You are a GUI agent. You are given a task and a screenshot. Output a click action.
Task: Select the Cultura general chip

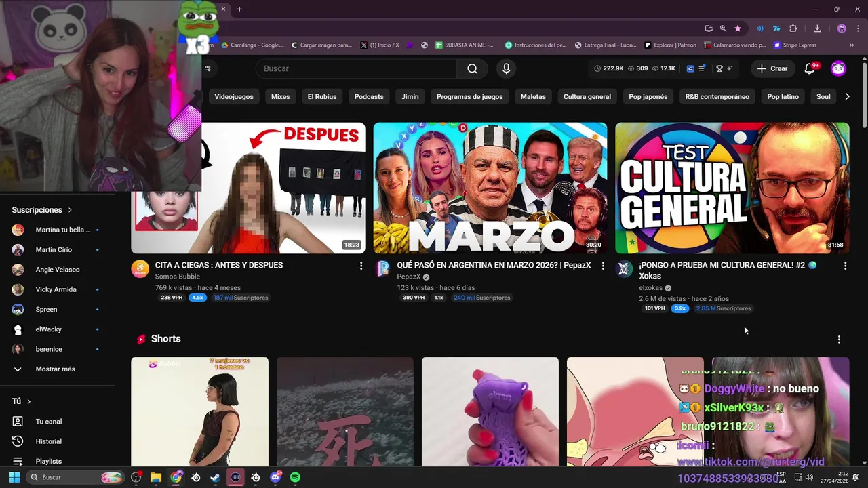(x=587, y=96)
